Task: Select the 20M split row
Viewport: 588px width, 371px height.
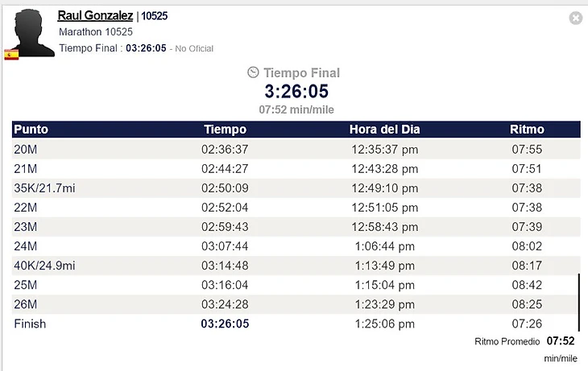Action: (296, 149)
